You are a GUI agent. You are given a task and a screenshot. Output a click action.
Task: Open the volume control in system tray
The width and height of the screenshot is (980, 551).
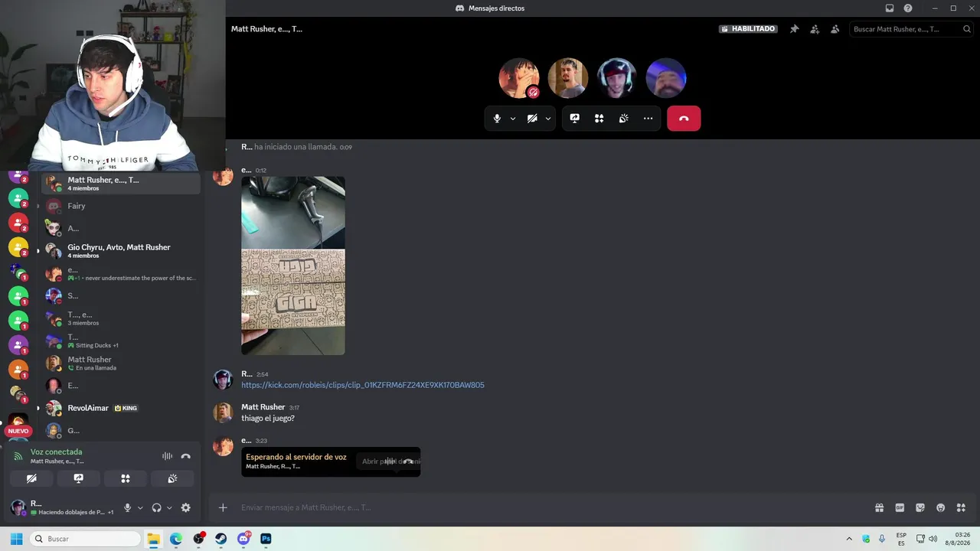pyautogui.click(x=933, y=539)
